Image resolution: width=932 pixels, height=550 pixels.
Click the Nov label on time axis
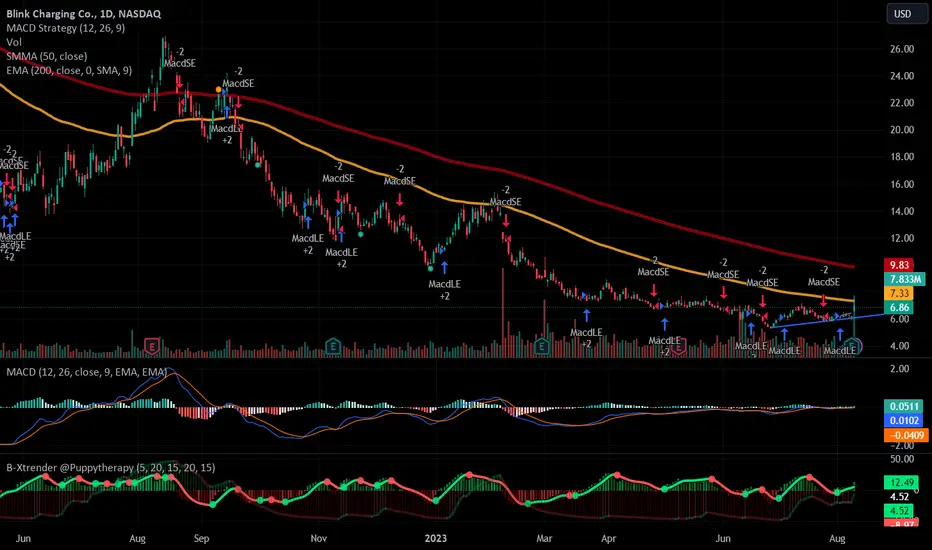319,539
